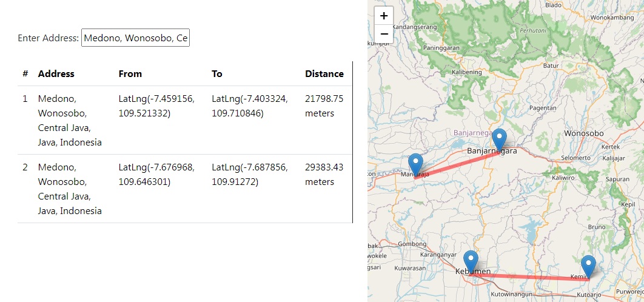The height and width of the screenshot is (302, 644).
Task: Select the Pagentan label on map
Action: tap(543, 108)
